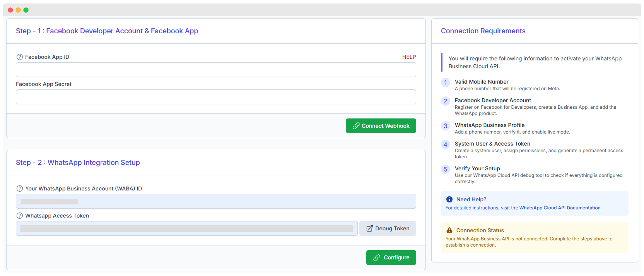
Task: Click the Step - 1 Facebook Developer Account heading
Action: pyautogui.click(x=107, y=31)
